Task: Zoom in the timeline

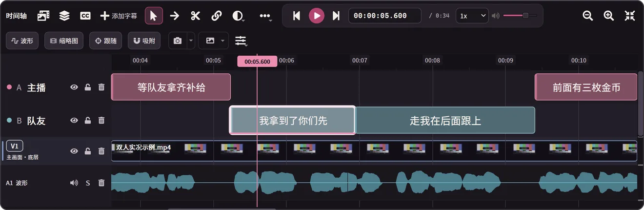Action: (x=609, y=16)
